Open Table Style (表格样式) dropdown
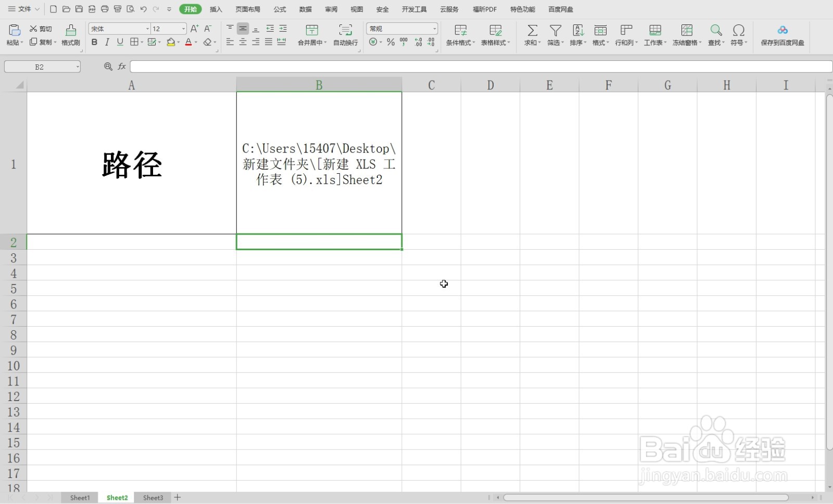The height and width of the screenshot is (504, 833). coord(495,35)
